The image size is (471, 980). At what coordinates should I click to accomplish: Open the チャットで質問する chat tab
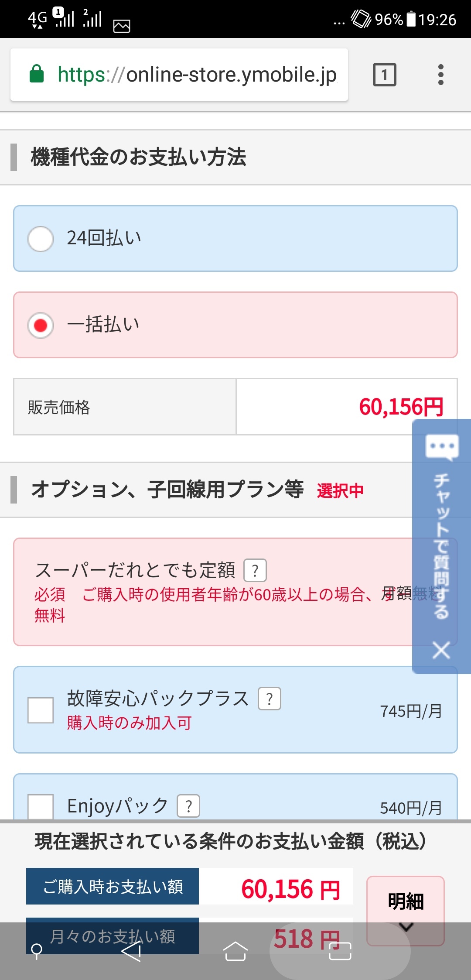coord(441,545)
